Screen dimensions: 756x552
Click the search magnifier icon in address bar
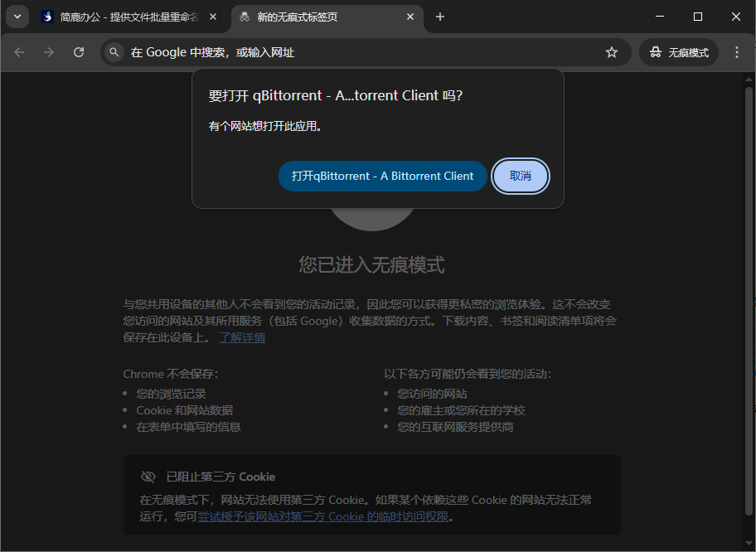coord(114,52)
